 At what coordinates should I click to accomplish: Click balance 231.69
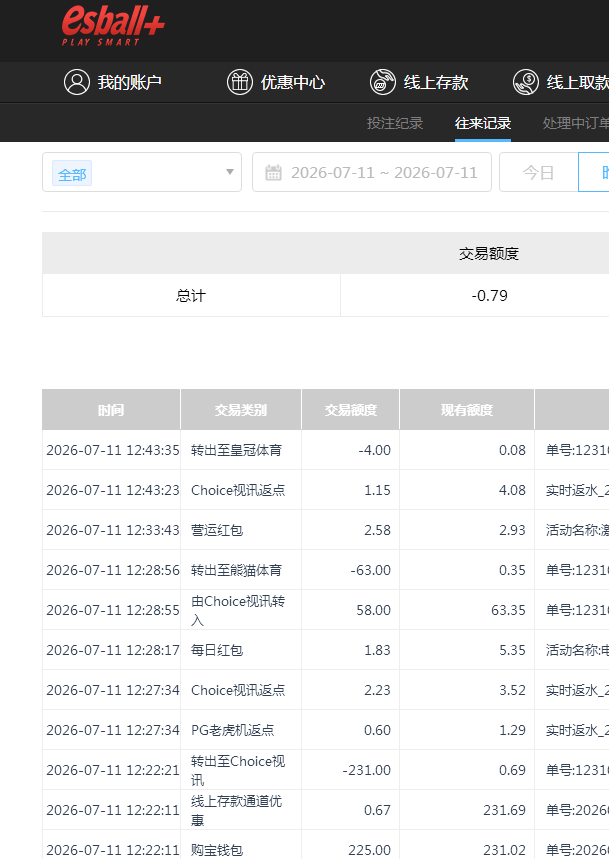504,810
